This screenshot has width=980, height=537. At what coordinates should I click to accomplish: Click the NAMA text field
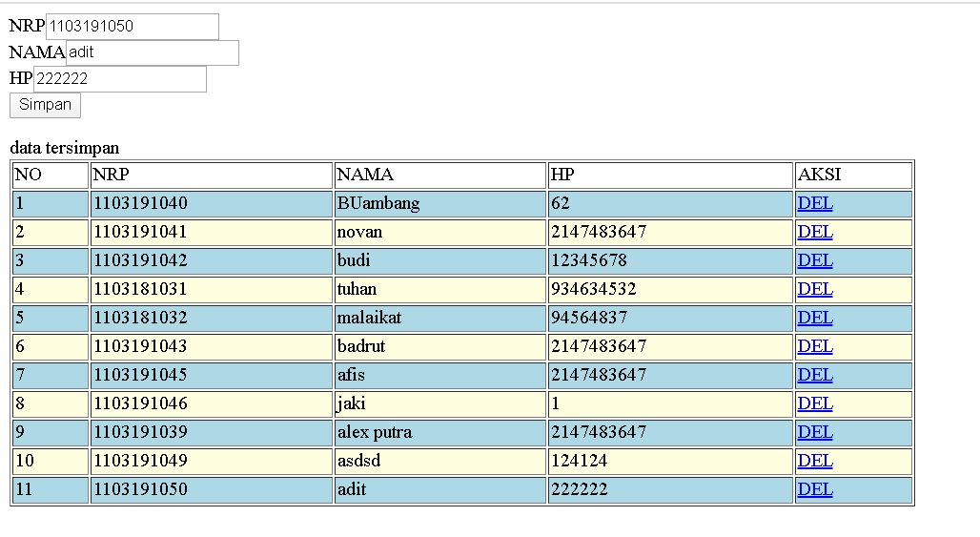point(153,52)
